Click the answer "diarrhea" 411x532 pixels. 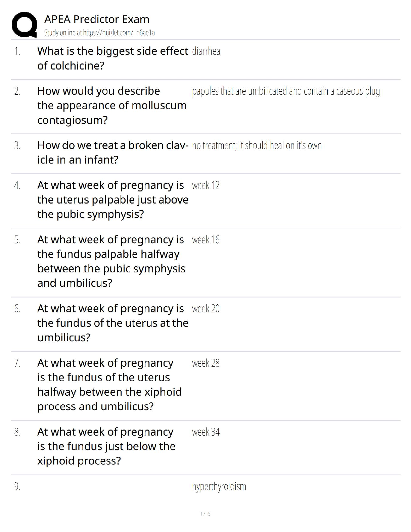pyautogui.click(x=206, y=51)
